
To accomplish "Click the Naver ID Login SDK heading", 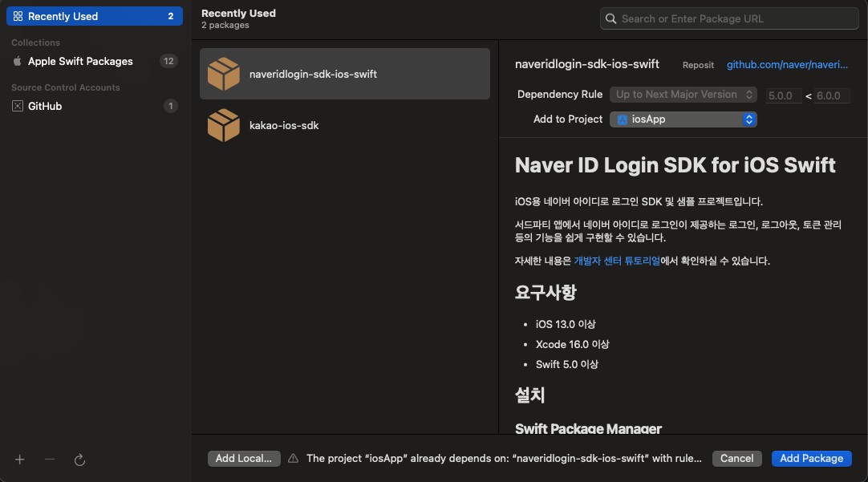I will pyautogui.click(x=675, y=165).
